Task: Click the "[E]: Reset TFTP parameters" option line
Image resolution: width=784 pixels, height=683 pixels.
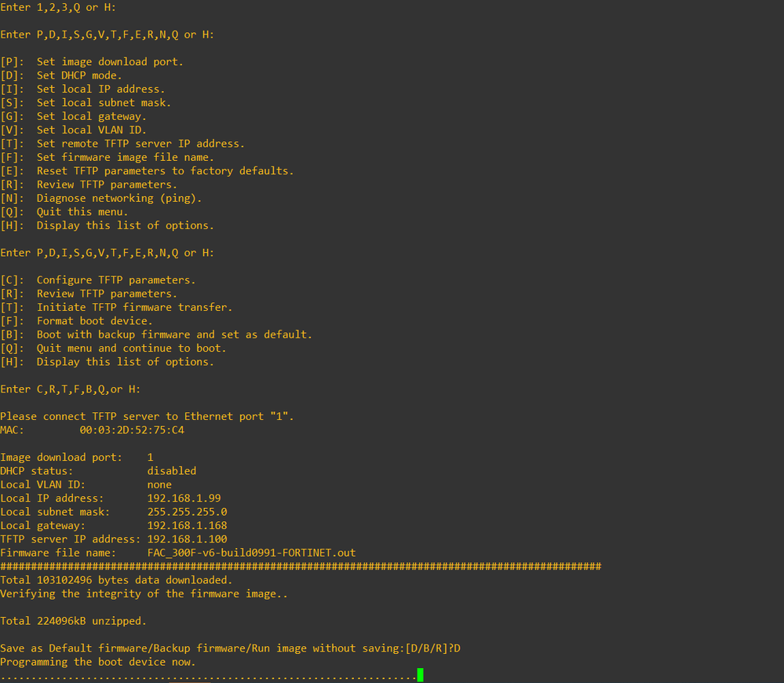Action: 147,171
